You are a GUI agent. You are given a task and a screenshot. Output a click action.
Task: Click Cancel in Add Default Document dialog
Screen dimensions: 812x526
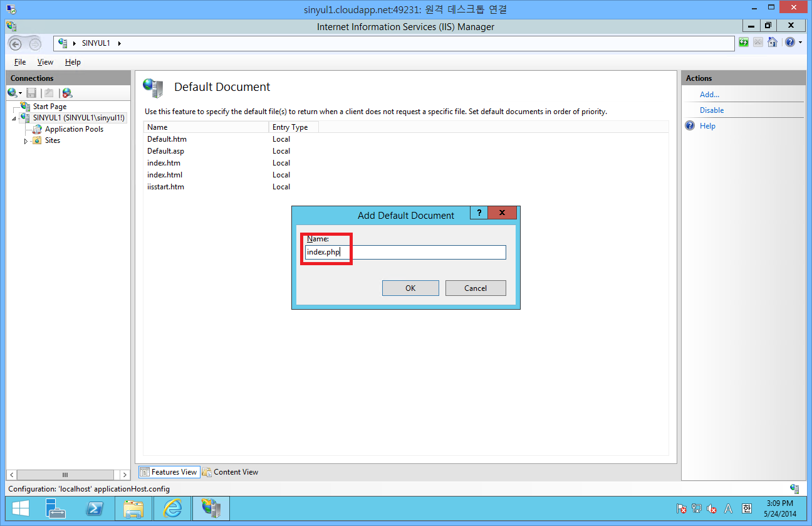[x=476, y=288]
